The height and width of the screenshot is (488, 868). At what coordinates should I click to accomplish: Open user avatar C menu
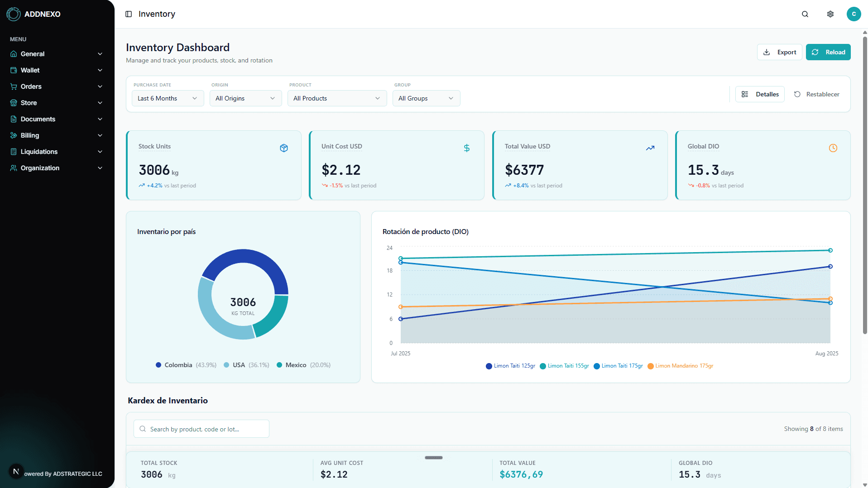click(854, 14)
